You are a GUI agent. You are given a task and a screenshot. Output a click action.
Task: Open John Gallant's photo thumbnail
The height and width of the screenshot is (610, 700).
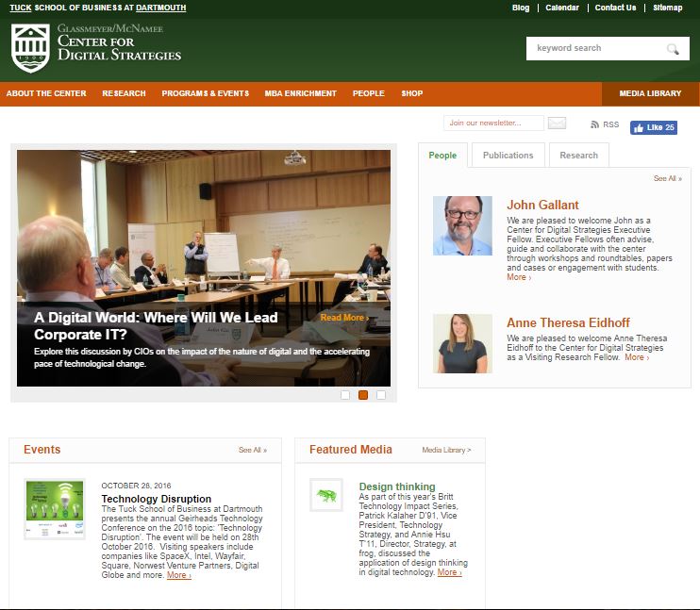462,225
